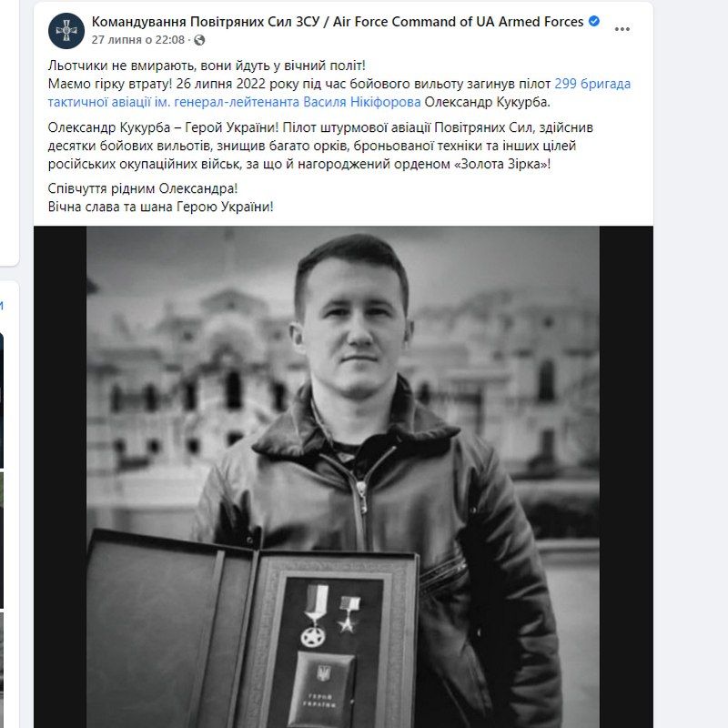Viewport: 728px width, 728px height.
Task: Click the blue verified badge icon
Action: (594, 21)
